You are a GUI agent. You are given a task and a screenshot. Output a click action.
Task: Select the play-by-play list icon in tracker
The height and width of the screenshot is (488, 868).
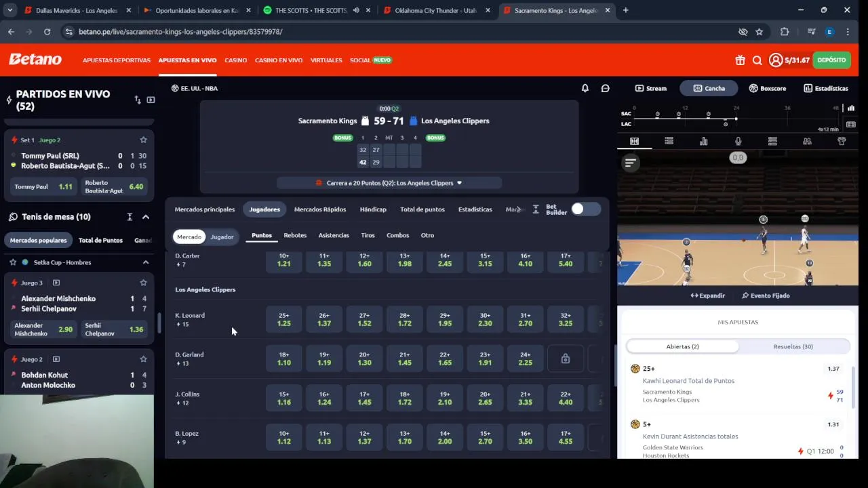tap(669, 141)
